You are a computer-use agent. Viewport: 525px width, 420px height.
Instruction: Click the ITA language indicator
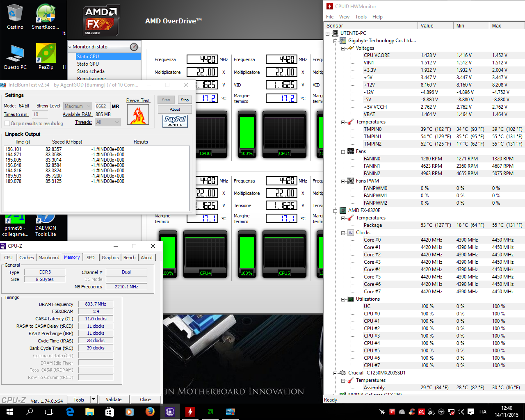coord(483,412)
